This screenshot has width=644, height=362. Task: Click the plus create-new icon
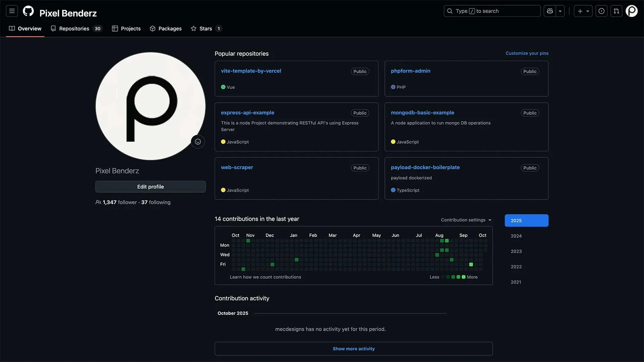(580, 11)
